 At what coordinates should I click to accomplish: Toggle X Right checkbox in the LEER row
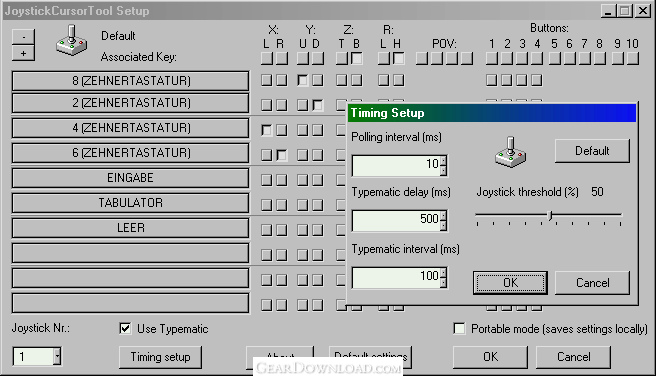pyautogui.click(x=282, y=230)
